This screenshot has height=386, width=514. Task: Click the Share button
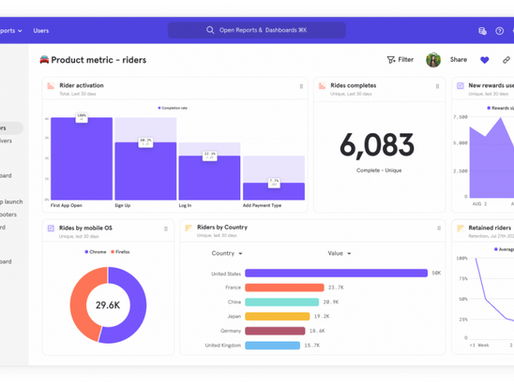pos(458,60)
